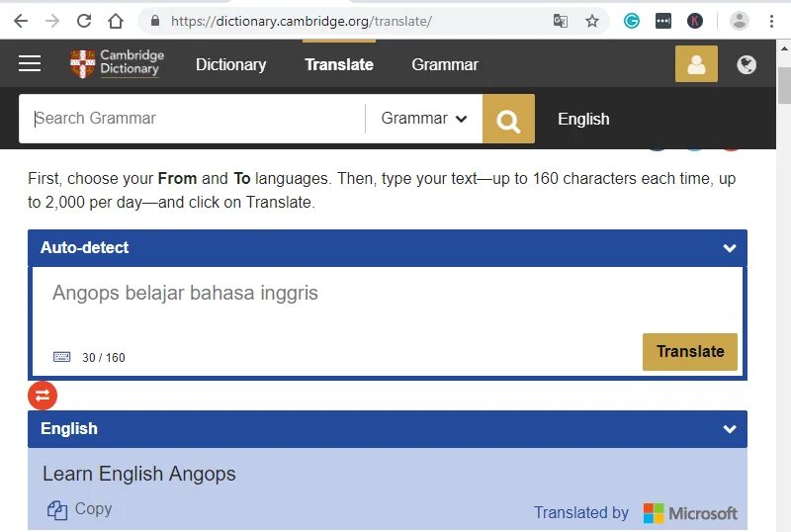Screen dimensions: 791x532
Task: Click the gold magnifier search button
Action: click(508, 119)
